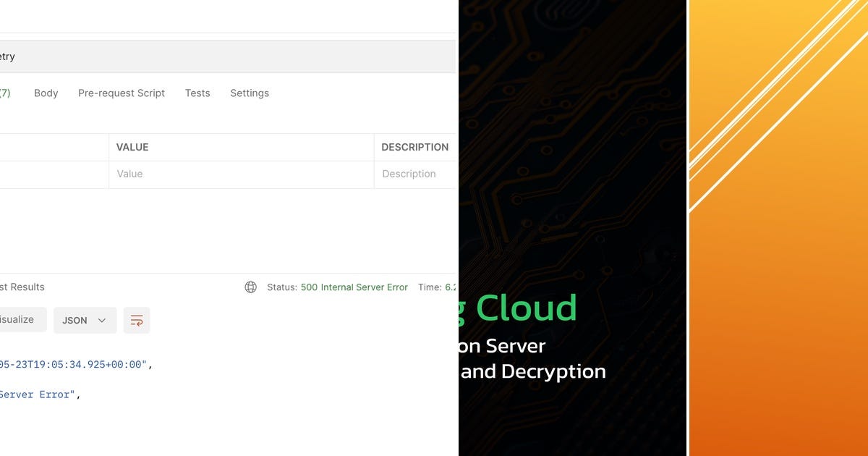Click the 500 Internal Server Error status
The image size is (868, 456).
354,287
